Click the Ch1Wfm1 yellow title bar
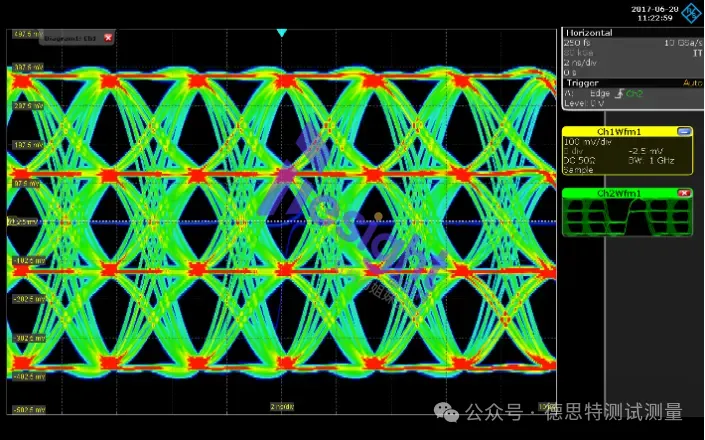705x440 pixels. coord(619,131)
